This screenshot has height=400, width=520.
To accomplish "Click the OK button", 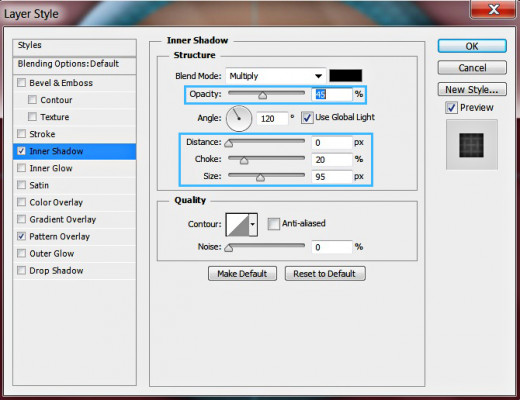I will (472, 46).
